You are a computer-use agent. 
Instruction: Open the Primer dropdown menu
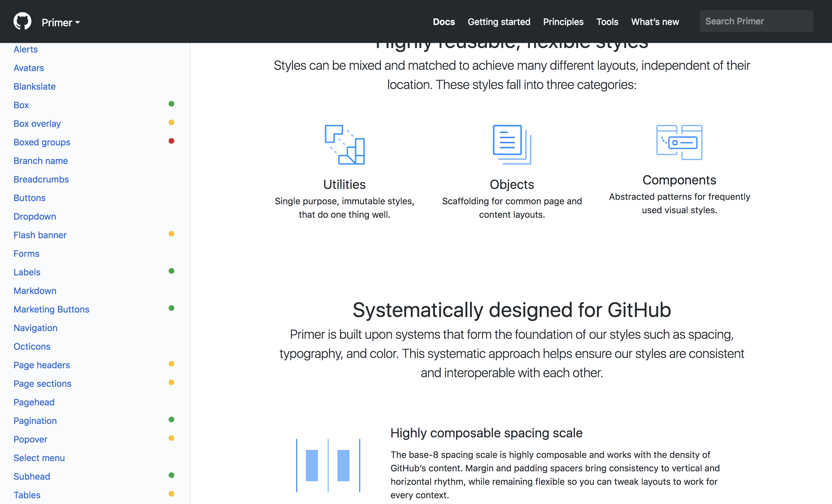[x=61, y=22]
